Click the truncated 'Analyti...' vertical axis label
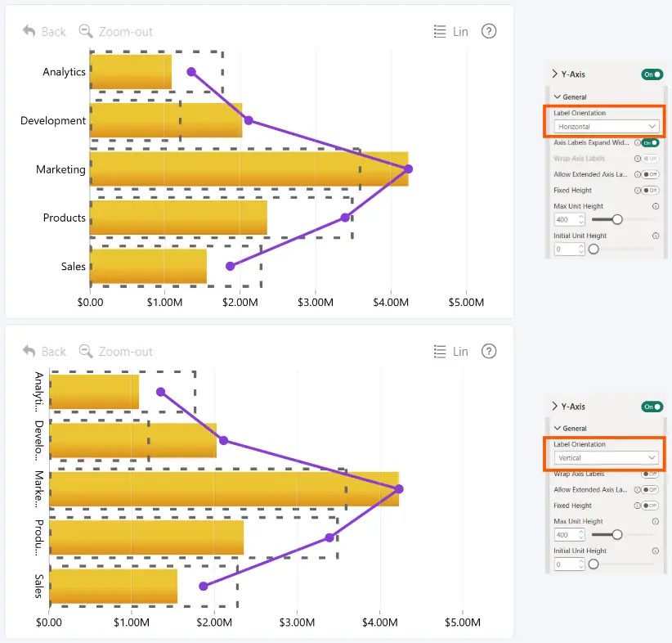Viewport: 672px width, 643px height. click(x=39, y=392)
